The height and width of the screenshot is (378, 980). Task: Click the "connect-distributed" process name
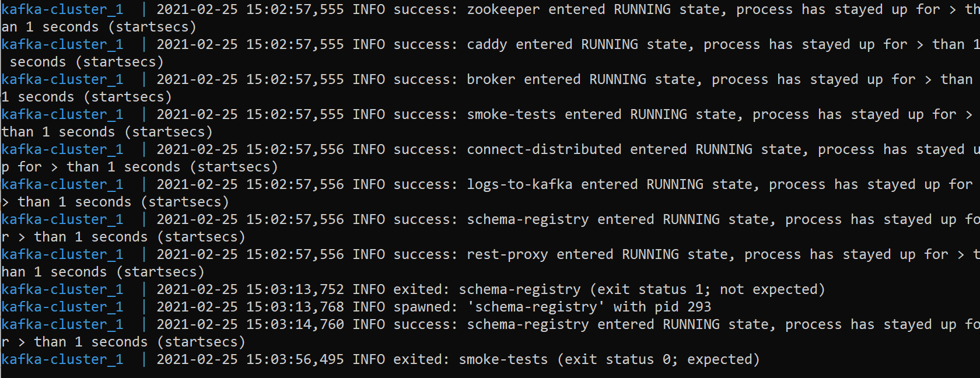[x=544, y=150]
